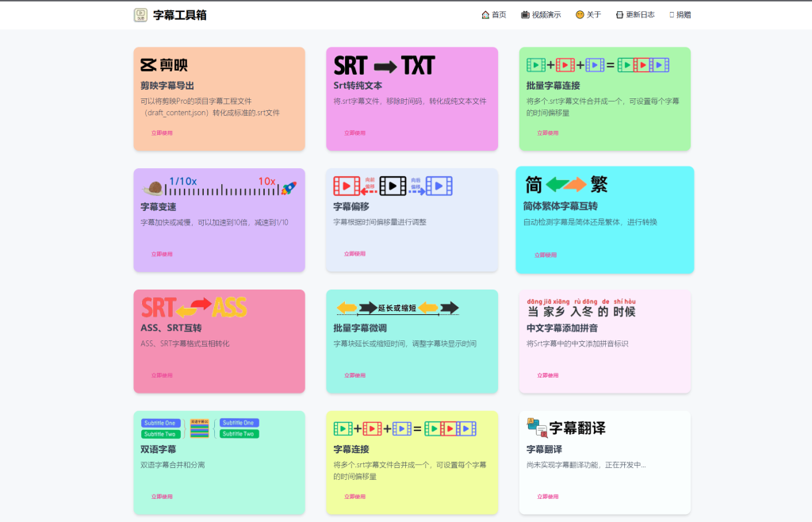
Task: Open the 视频演示 menu item
Action: (542, 14)
